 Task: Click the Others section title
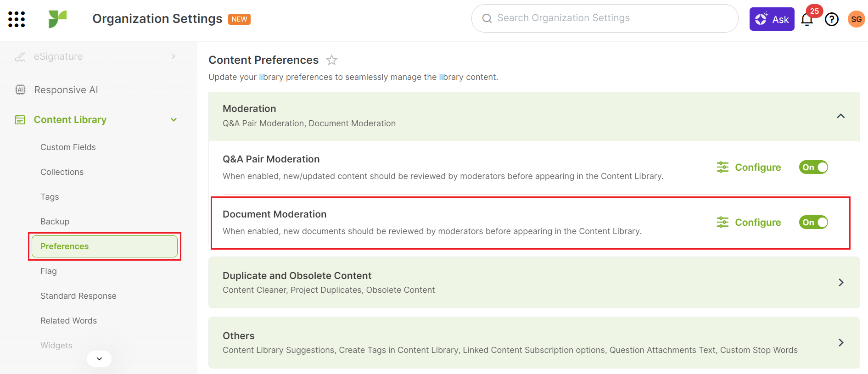[239, 336]
